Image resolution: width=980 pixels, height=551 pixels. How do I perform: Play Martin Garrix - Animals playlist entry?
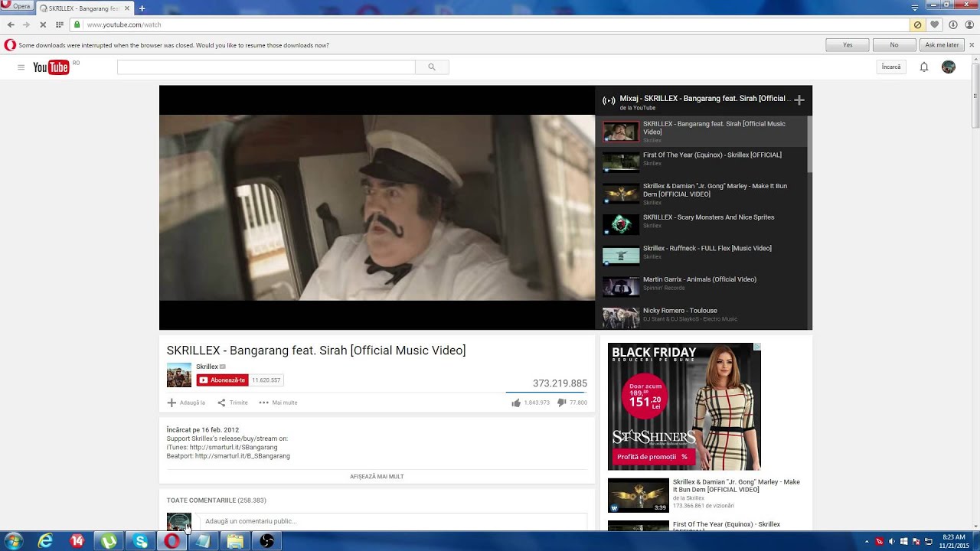(x=703, y=287)
